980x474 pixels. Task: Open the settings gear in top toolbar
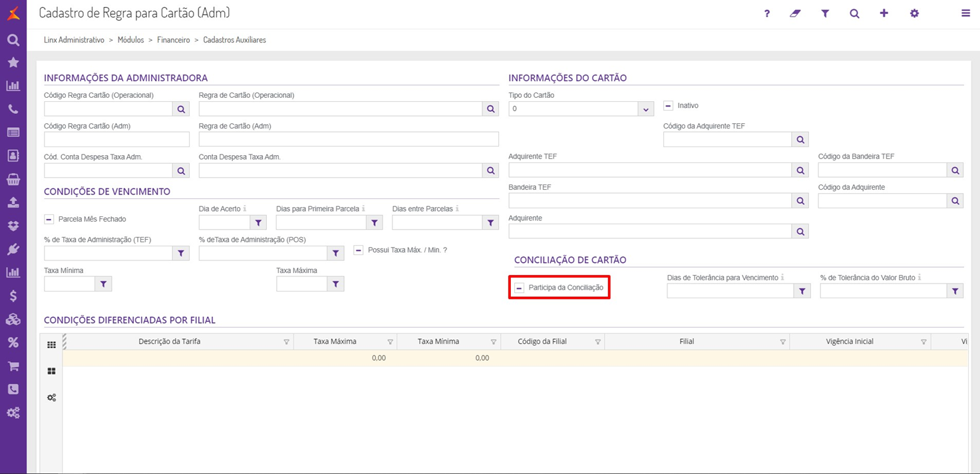[914, 13]
